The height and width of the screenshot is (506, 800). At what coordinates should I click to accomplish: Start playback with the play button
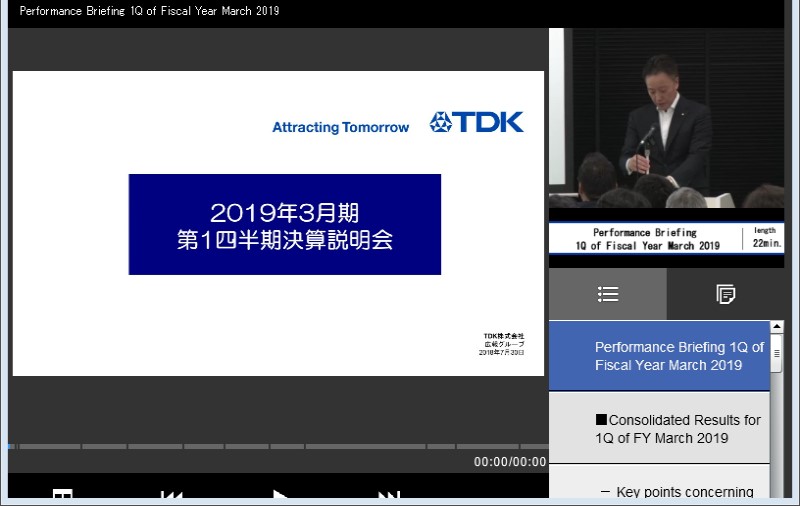pos(279,494)
